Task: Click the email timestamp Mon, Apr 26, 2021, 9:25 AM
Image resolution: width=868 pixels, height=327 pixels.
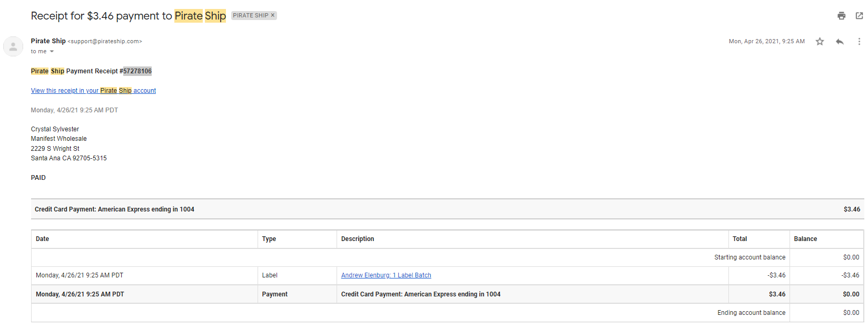Action: (x=766, y=41)
